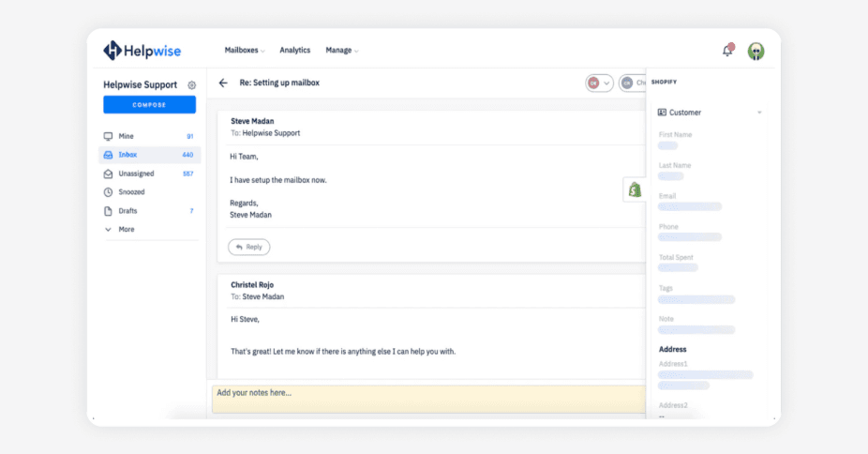Open the Shopify side tab icon
The width and height of the screenshot is (868, 454).
(x=635, y=189)
